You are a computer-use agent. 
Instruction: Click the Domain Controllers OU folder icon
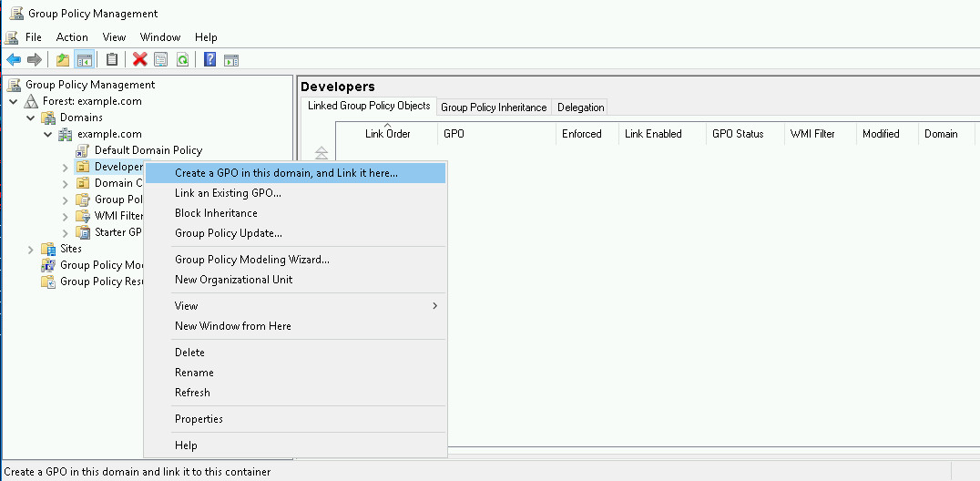pyautogui.click(x=83, y=182)
